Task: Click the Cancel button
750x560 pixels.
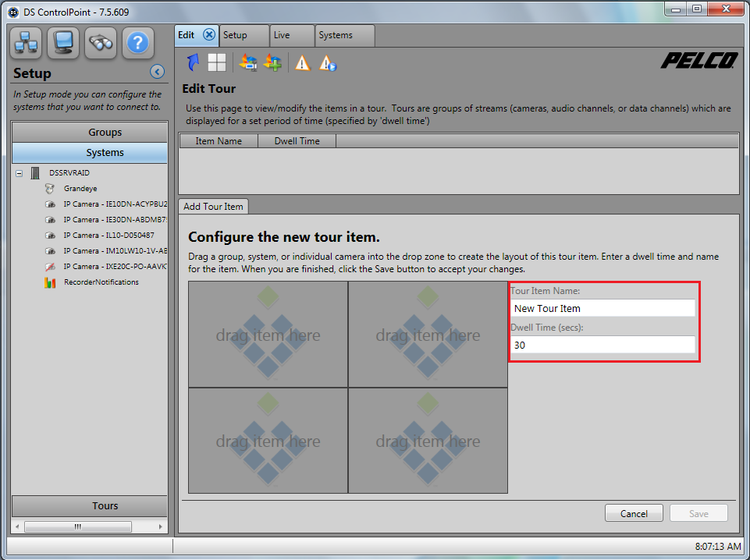Action: tap(634, 513)
